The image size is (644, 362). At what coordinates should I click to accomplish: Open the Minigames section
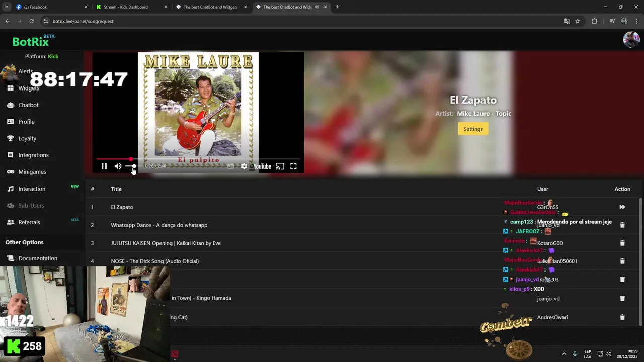(32, 172)
